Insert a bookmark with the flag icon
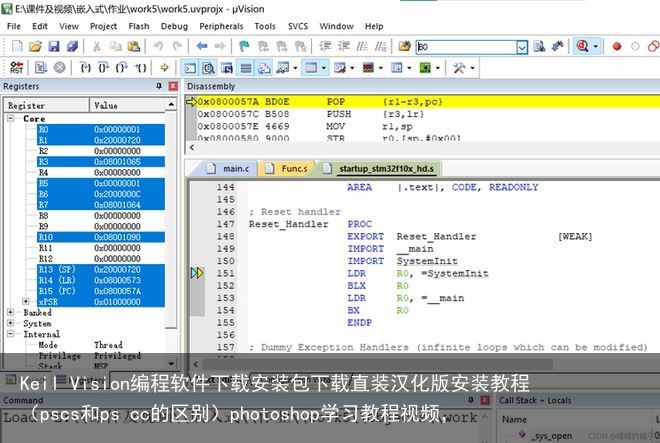Viewport: 660px width, 443px height. (244, 46)
